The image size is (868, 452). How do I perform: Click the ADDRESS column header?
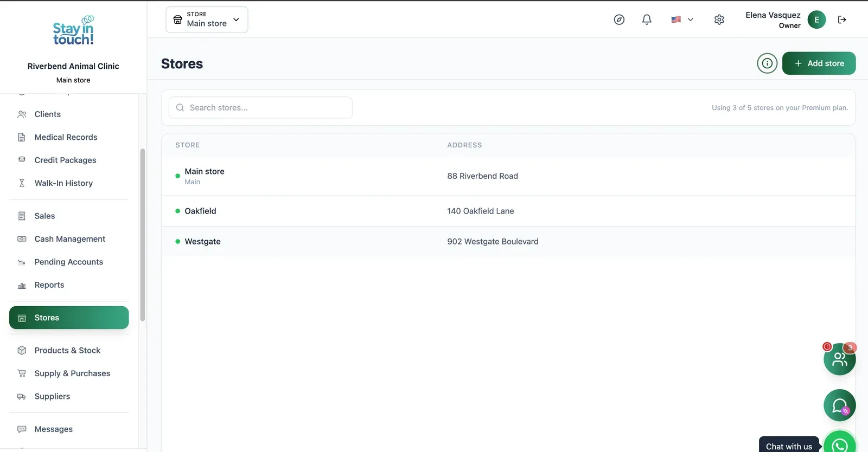click(464, 145)
